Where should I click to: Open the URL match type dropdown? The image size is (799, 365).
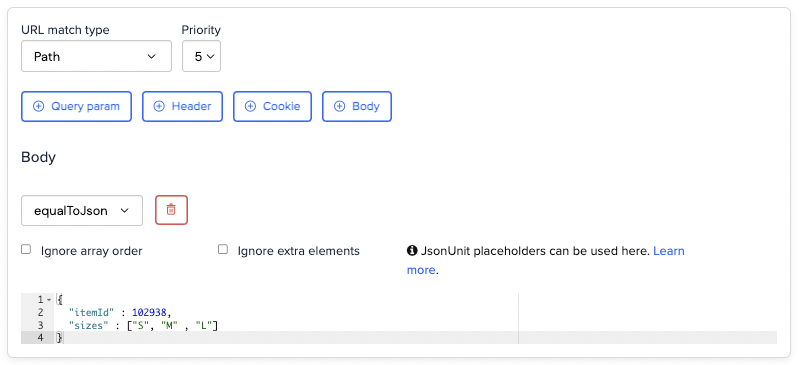tap(96, 57)
